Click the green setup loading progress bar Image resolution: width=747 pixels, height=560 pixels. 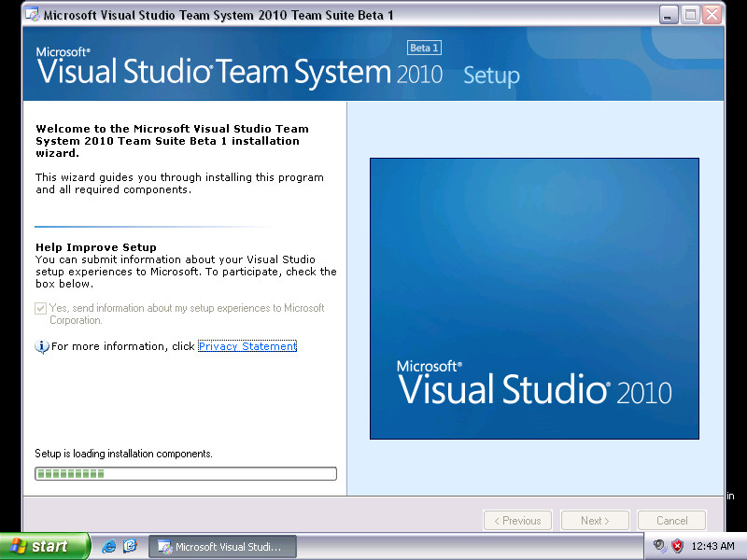click(x=186, y=474)
